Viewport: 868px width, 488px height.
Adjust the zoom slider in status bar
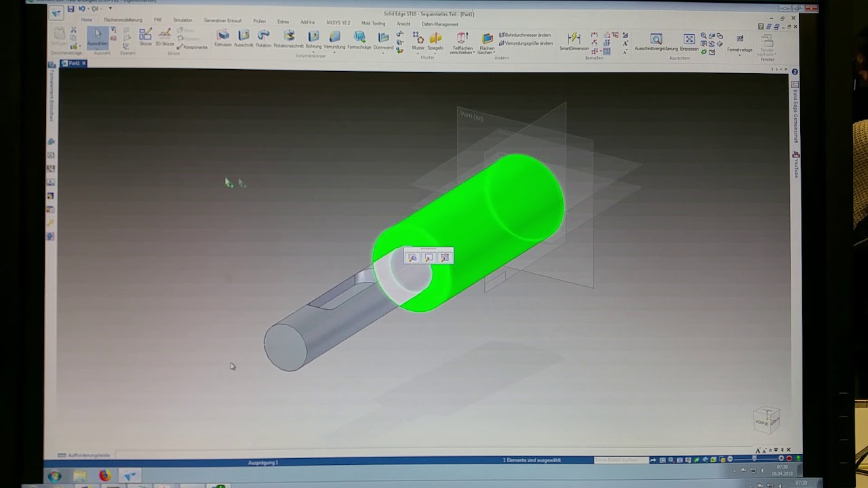755,460
